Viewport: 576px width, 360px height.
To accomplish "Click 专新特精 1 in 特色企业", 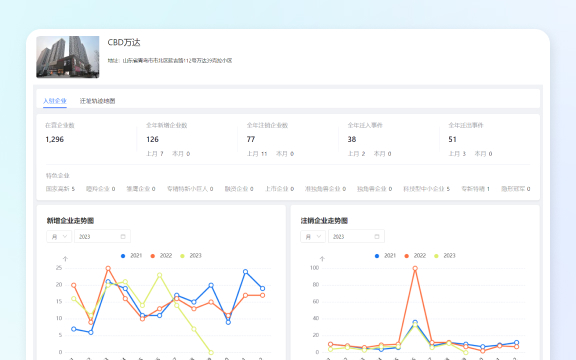I will [x=476, y=189].
